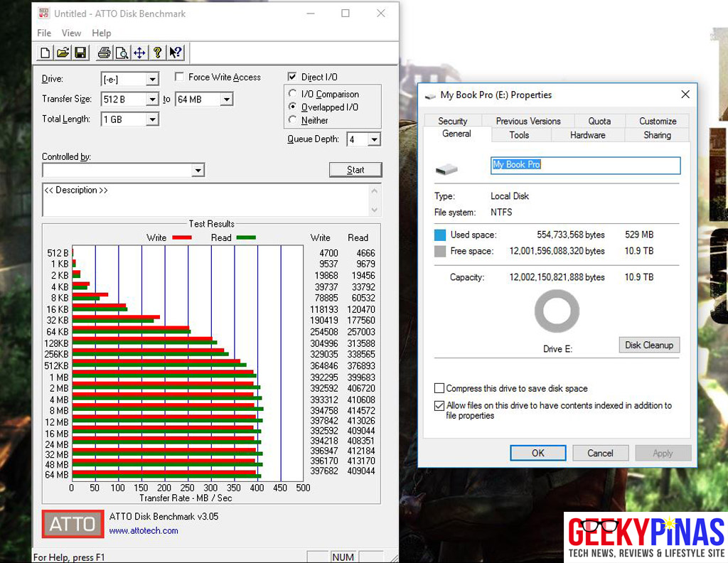
Task: Close the My Book Pro Properties dialog
Action: (x=685, y=95)
